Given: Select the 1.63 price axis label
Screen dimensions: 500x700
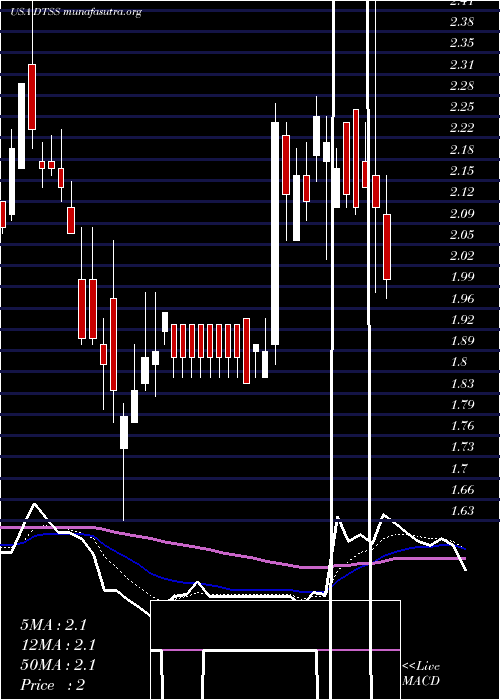Looking at the screenshot, I should [462, 511].
